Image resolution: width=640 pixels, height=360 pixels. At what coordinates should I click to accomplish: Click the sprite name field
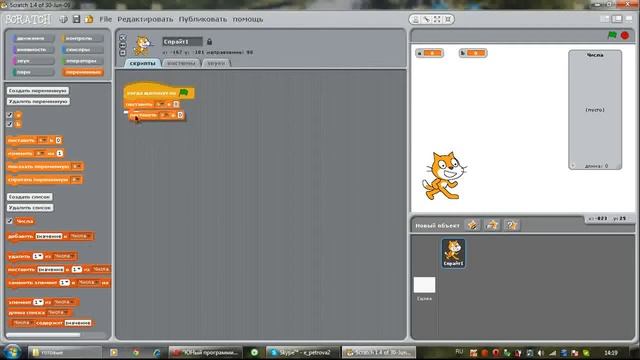coord(182,42)
